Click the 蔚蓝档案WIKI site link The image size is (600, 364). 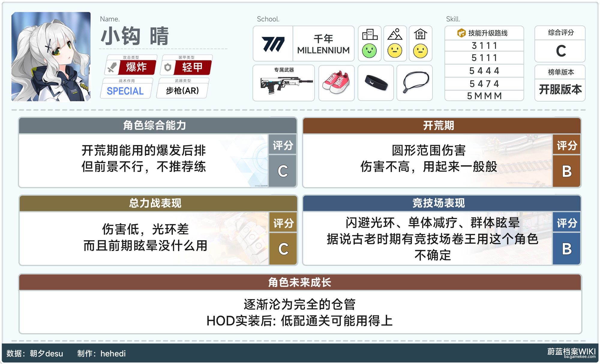[571, 352]
